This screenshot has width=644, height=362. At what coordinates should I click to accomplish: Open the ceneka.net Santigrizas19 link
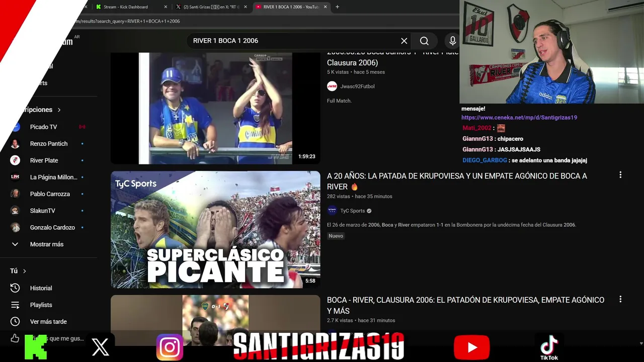coord(519,118)
